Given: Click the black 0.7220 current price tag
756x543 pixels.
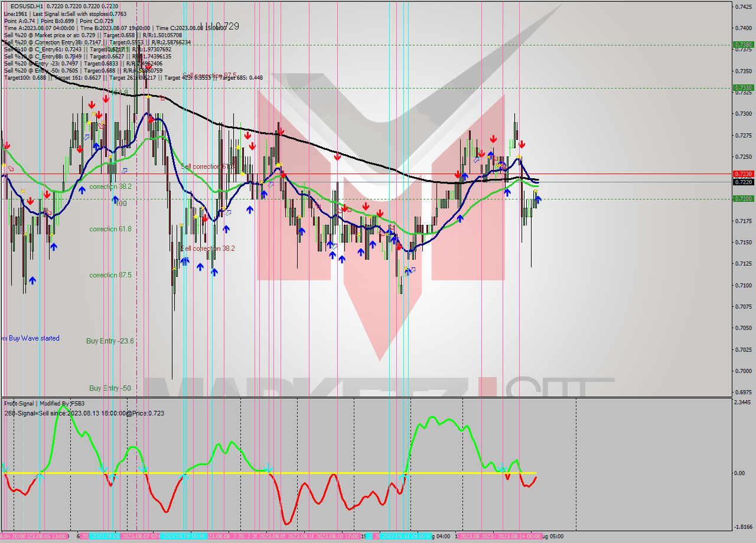Looking at the screenshot, I should (x=742, y=182).
